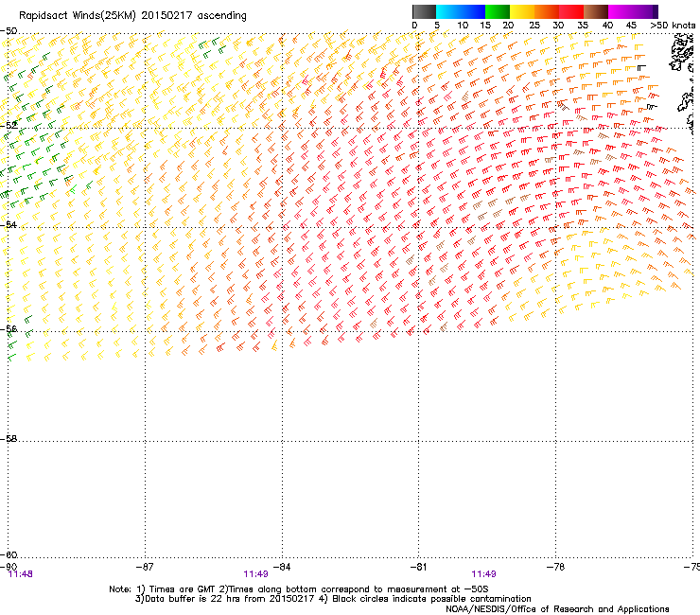The height and width of the screenshot is (615, 700).
Task: Select the red 30-35 knots legend segment
Action: pos(571,11)
